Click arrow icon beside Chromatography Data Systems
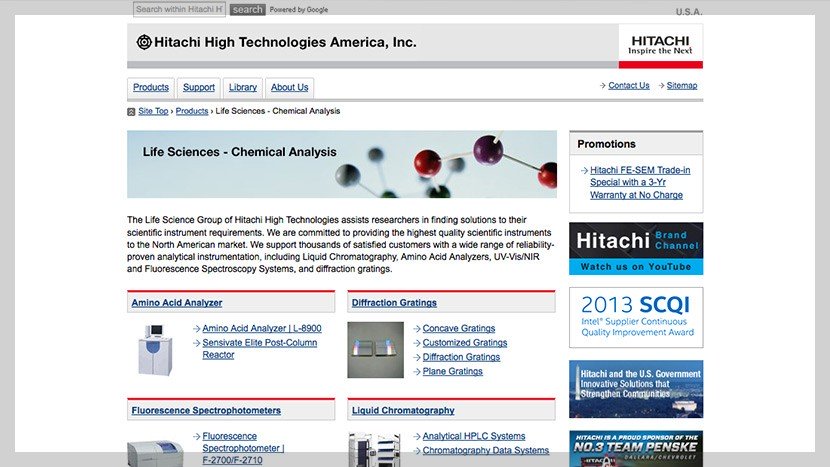830x467 pixels. pos(417,451)
